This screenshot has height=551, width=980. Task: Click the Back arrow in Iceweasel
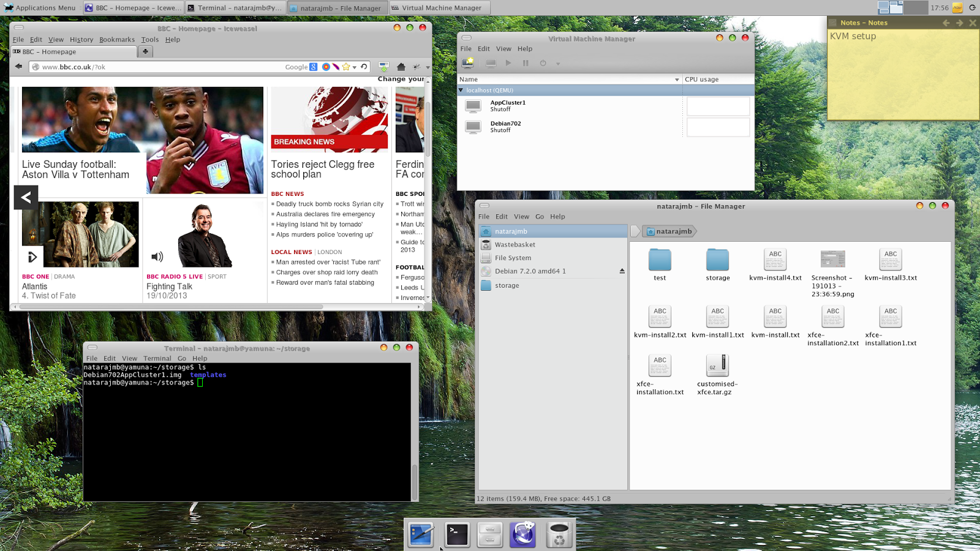[x=18, y=67]
